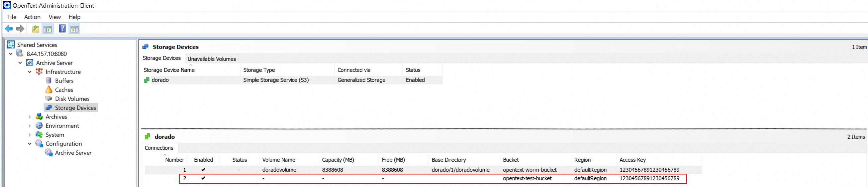This screenshot has width=868, height=187.
Task: Collapse the Configuration tree node
Action: click(30, 144)
